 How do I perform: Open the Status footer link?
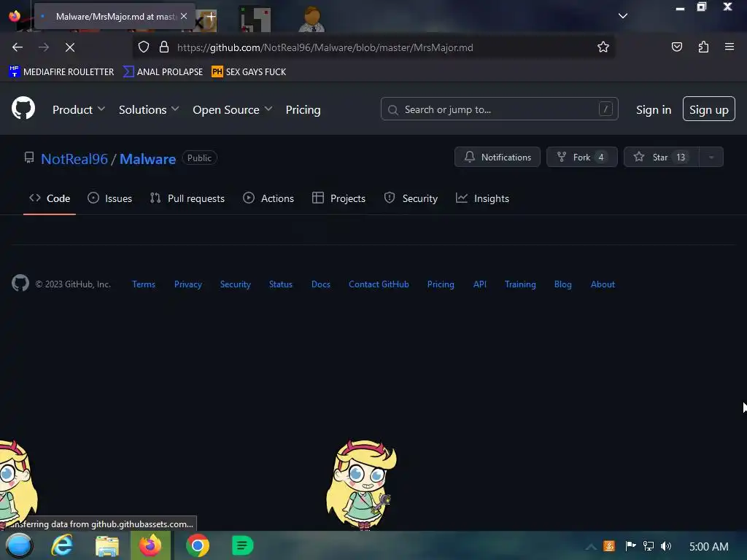[x=281, y=284]
